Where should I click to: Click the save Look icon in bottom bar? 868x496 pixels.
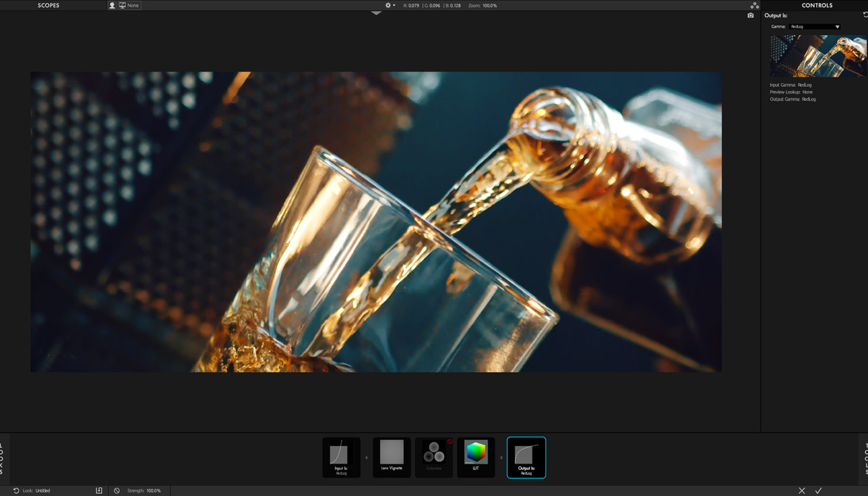(x=99, y=490)
